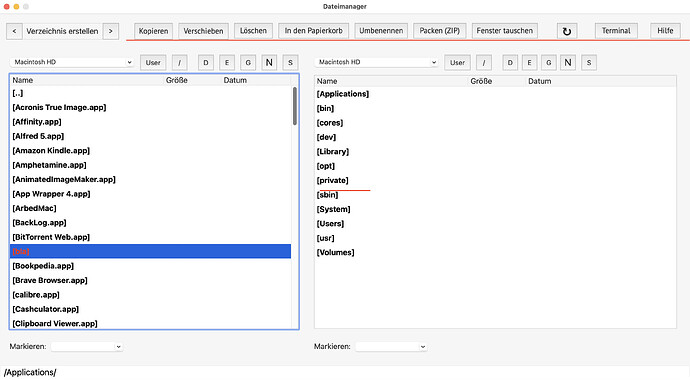This screenshot has height=380, width=690.
Task: Click the Packen (ZIP) button
Action: pos(440,31)
